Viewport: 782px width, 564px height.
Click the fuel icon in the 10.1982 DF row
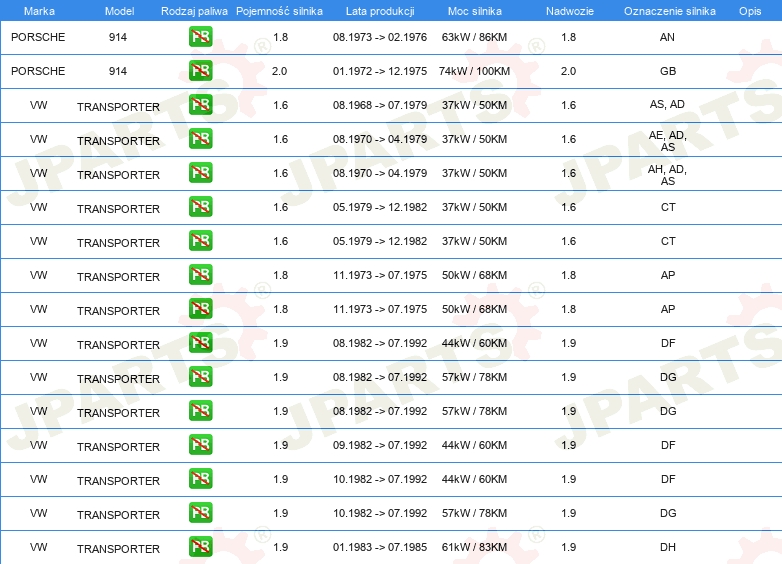(200, 478)
